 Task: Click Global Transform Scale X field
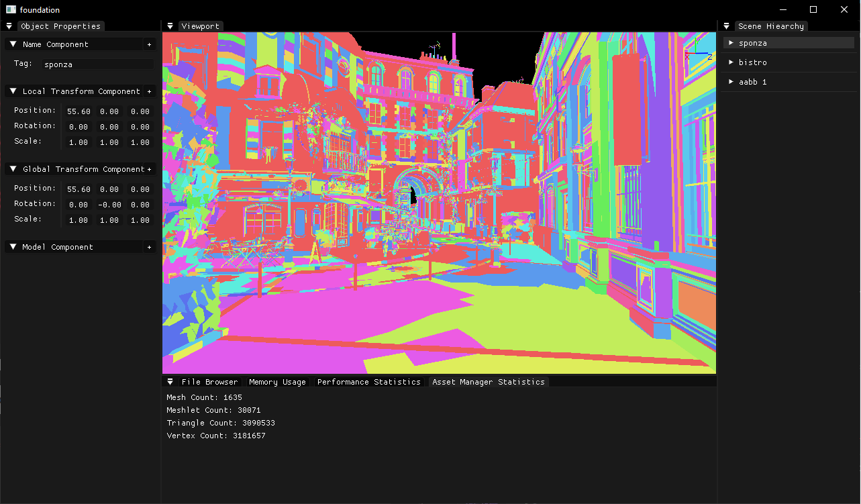(x=79, y=220)
